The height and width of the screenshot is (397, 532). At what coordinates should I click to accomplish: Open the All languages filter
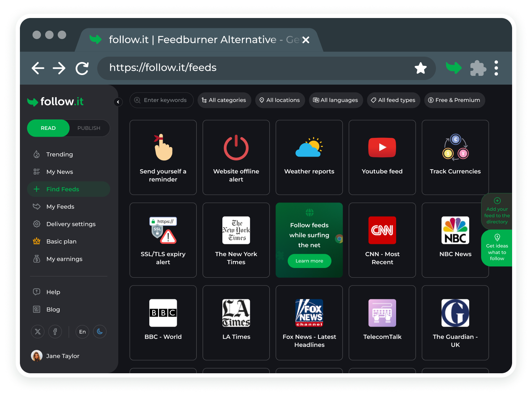click(x=336, y=100)
